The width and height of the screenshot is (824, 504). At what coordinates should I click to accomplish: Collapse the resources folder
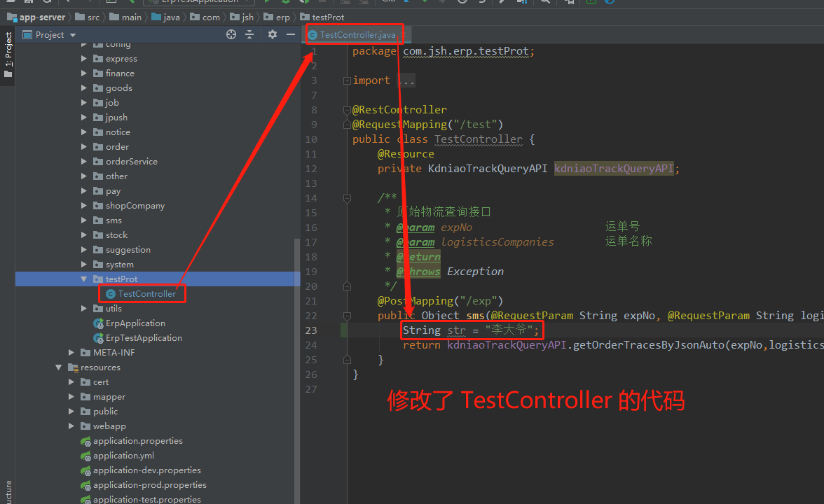click(59, 367)
